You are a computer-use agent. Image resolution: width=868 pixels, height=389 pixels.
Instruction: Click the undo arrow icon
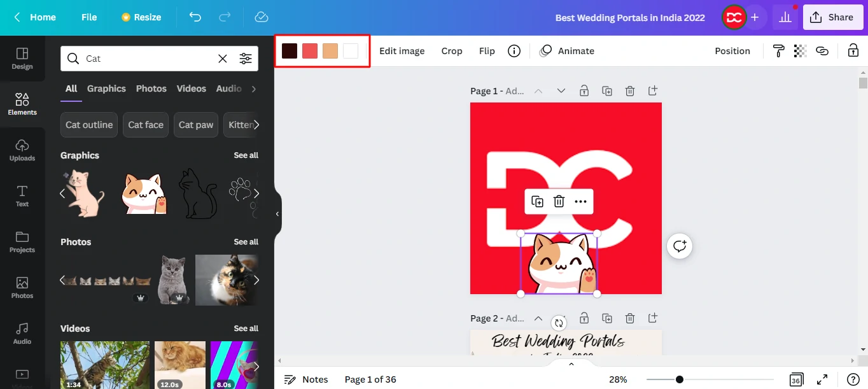[195, 17]
